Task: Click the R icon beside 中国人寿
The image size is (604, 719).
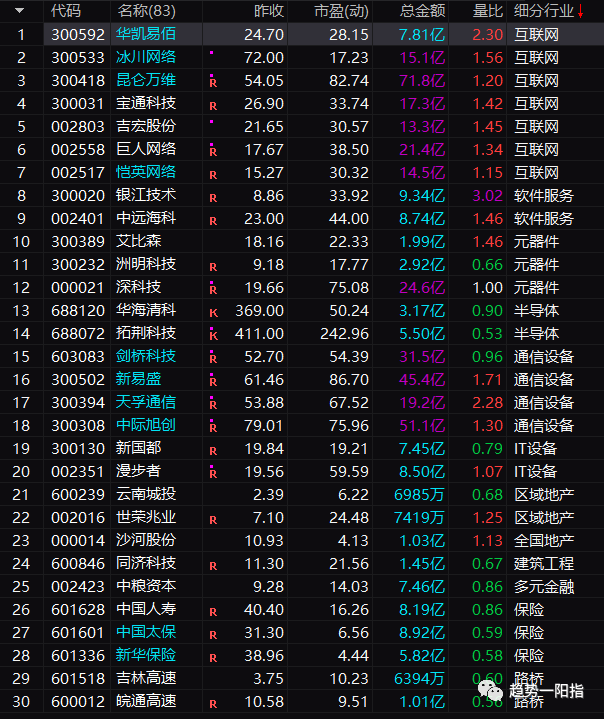Action: (x=213, y=612)
